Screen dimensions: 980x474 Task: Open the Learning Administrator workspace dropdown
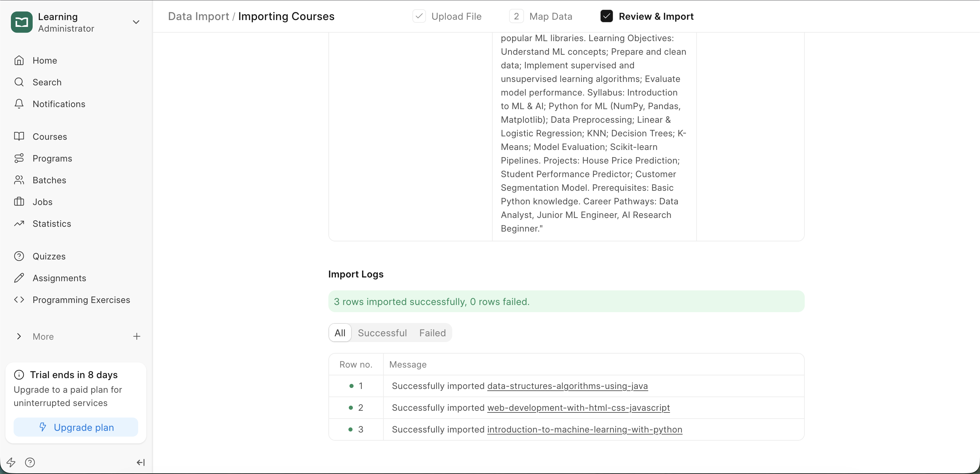point(136,22)
